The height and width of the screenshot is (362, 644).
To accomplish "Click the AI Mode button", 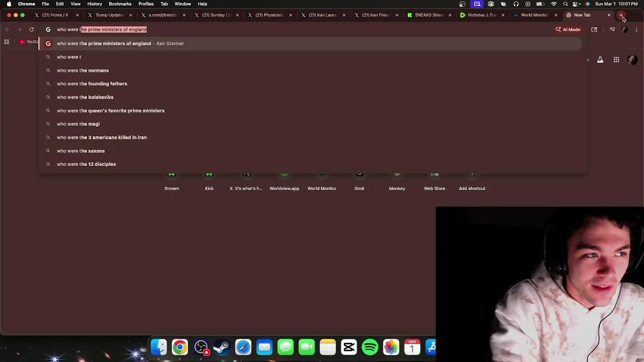I will [568, 30].
